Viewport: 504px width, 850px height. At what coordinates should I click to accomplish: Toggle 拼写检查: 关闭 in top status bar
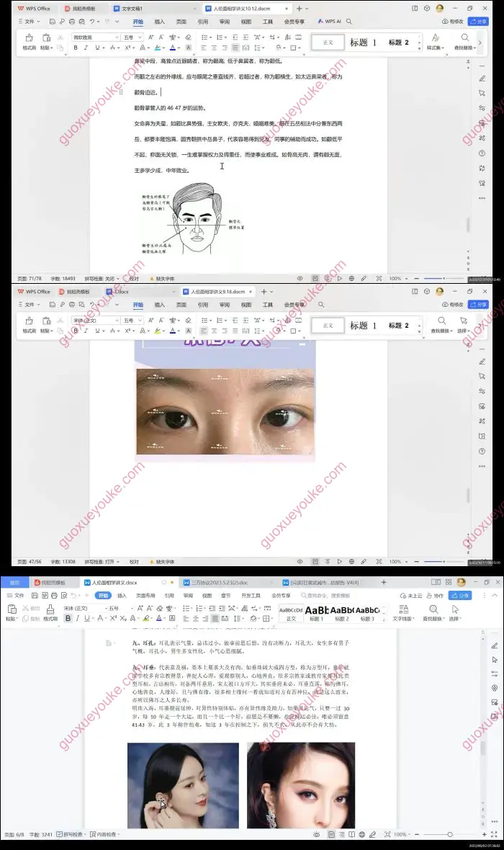(x=100, y=278)
